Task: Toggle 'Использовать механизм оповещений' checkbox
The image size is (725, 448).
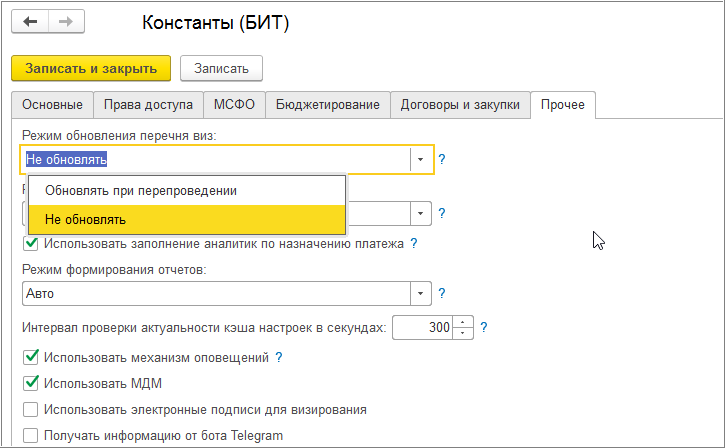Action: click(31, 357)
